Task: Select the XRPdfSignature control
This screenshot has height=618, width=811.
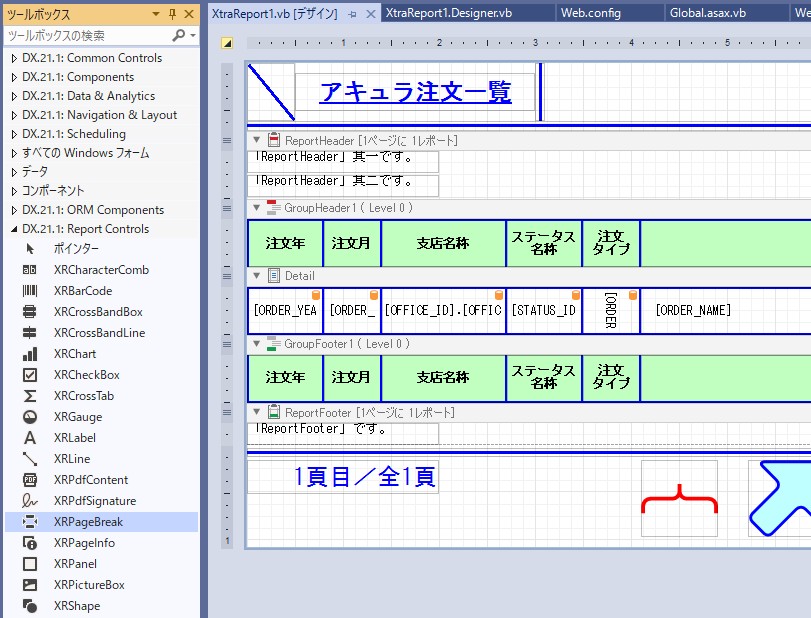Action: pos(94,501)
